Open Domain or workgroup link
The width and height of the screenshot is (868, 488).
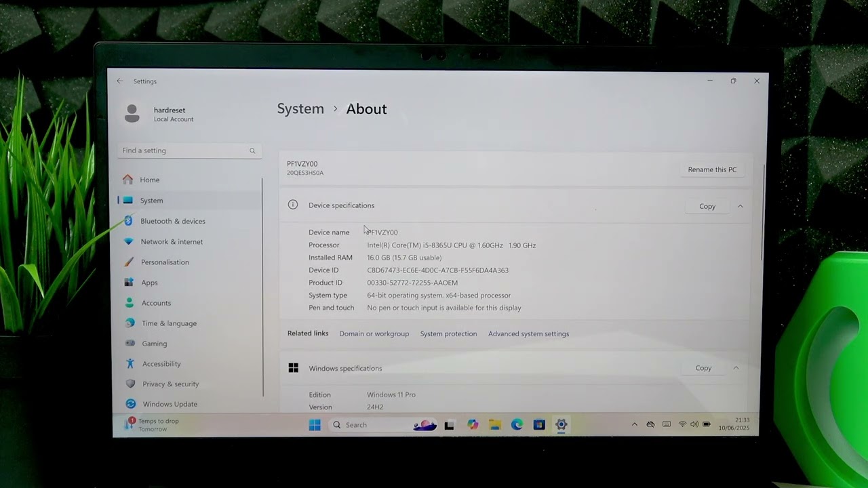(x=374, y=333)
